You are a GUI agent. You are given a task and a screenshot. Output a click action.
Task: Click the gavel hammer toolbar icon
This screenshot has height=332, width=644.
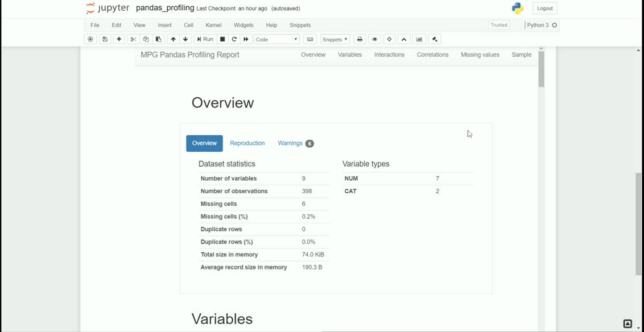435,39
